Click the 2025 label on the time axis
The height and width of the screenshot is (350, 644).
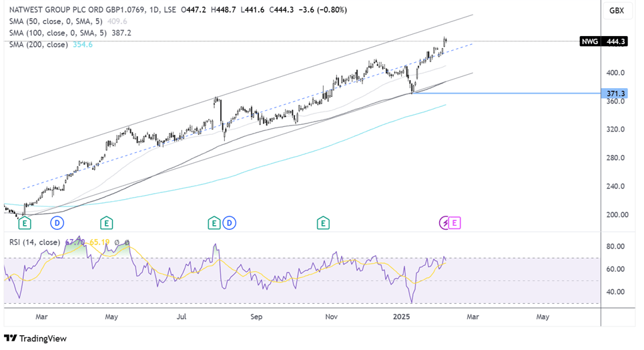click(401, 317)
